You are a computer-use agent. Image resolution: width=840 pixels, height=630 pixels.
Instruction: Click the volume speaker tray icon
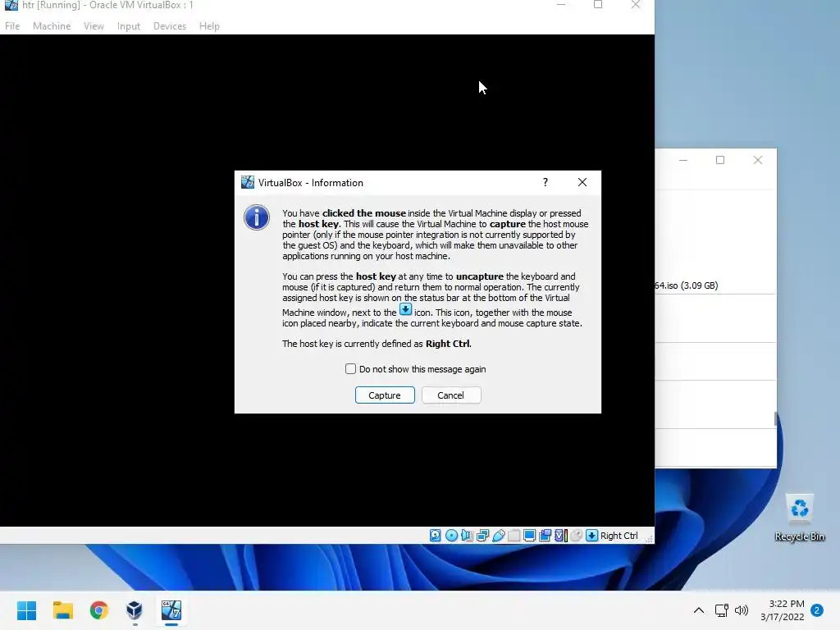point(742,610)
